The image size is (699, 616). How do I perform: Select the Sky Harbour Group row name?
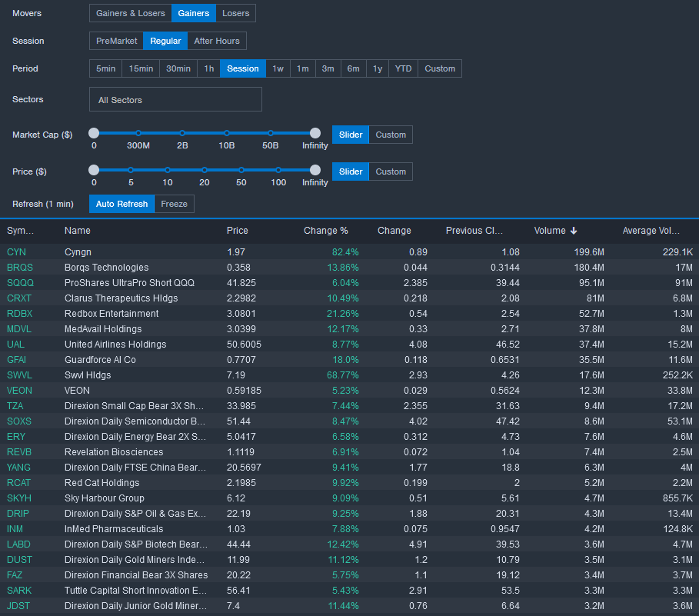tap(105, 498)
